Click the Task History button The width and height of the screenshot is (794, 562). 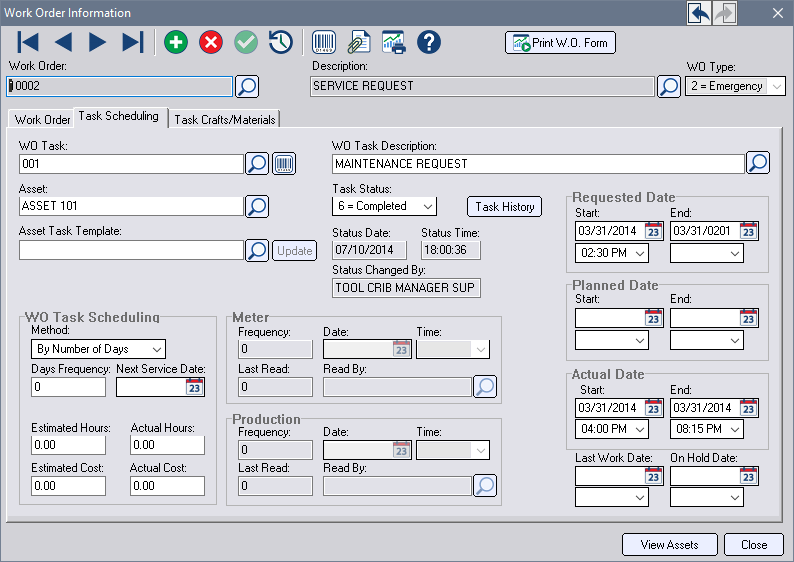click(x=504, y=206)
